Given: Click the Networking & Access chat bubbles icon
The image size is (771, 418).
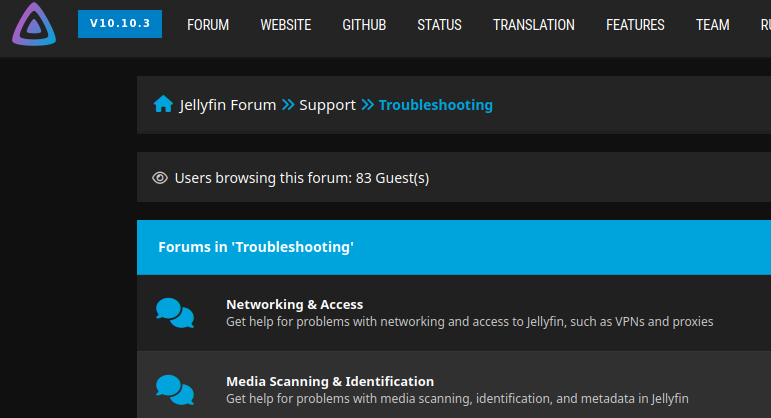Looking at the screenshot, I should 175,312.
